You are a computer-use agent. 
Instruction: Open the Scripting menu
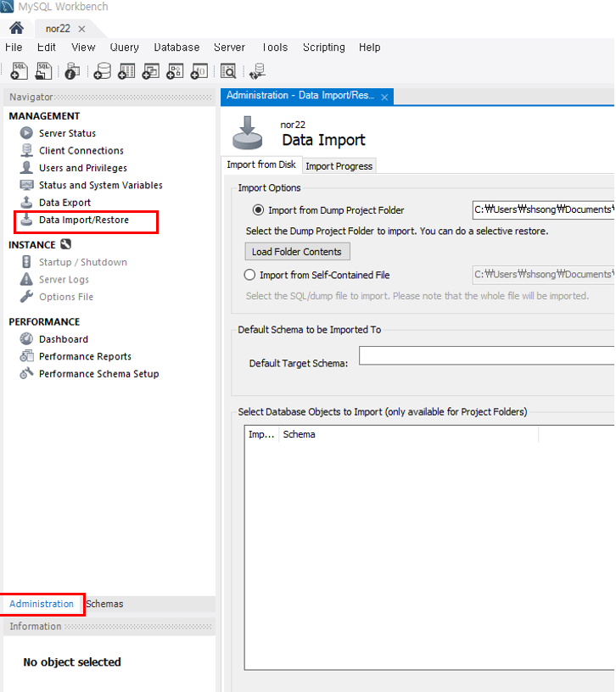pos(323,47)
